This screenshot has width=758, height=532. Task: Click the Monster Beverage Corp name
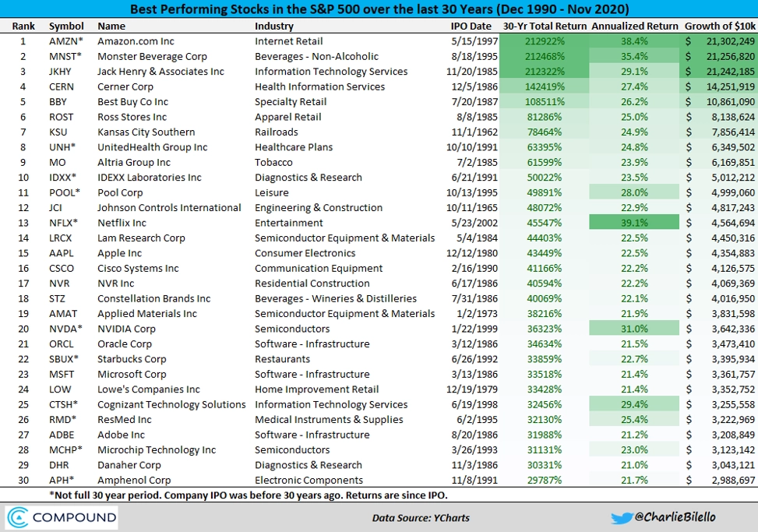click(152, 57)
